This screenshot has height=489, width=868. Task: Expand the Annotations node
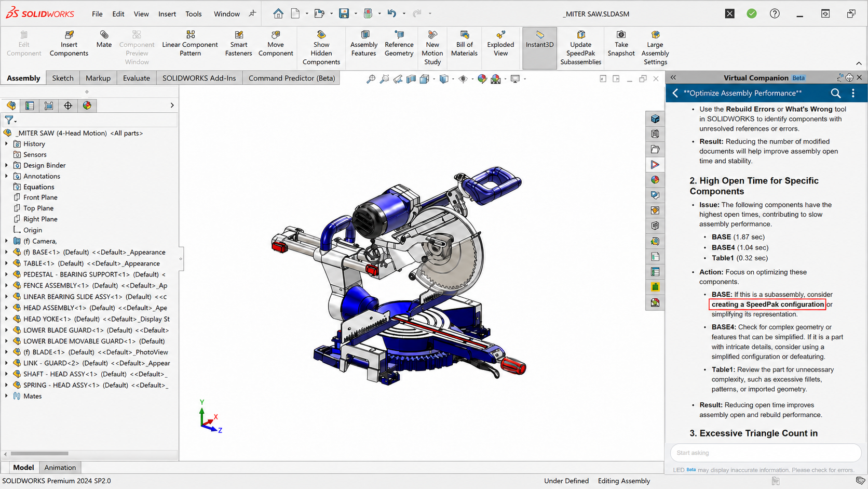click(x=6, y=176)
